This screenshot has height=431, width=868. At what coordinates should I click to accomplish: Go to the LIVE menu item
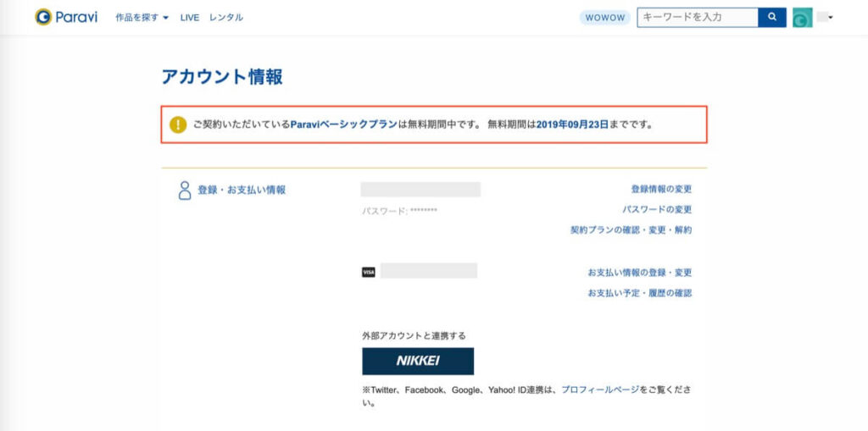point(189,18)
